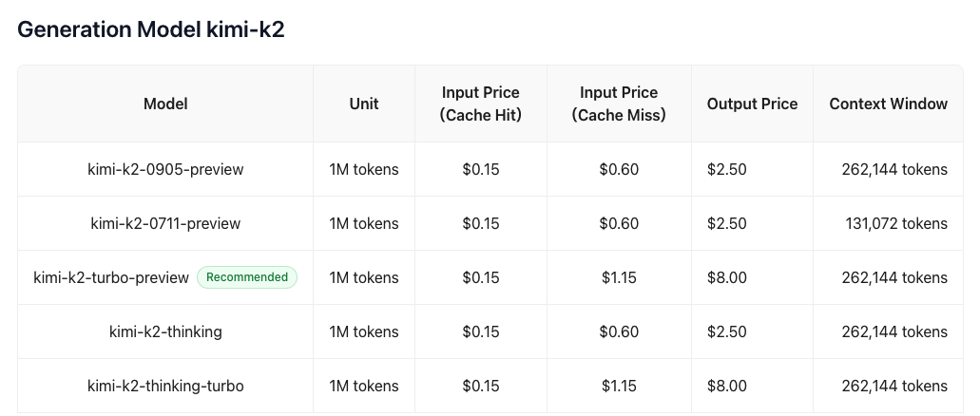Click the $0.15 cache hit price for kimi-k2-0905-preview
Screen dimensions: 980x416
[x=481, y=169]
